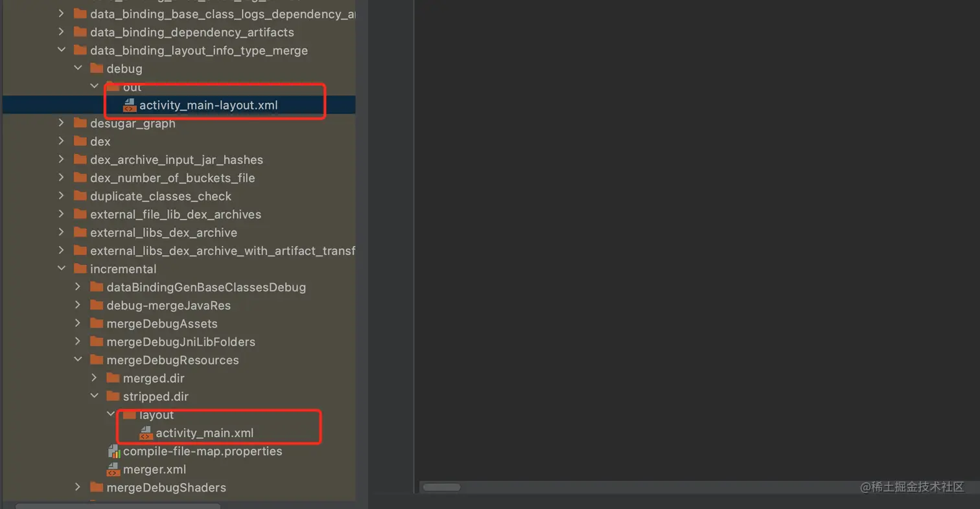Viewport: 980px width, 509px height.
Task: Collapse the mergeDebugResources folder chevron
Action: [78, 359]
